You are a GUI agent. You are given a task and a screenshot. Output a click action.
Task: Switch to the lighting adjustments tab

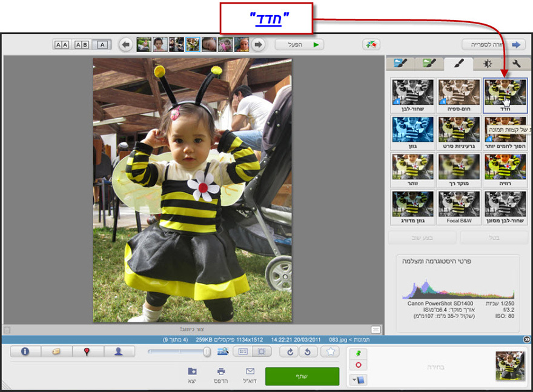pos(488,62)
